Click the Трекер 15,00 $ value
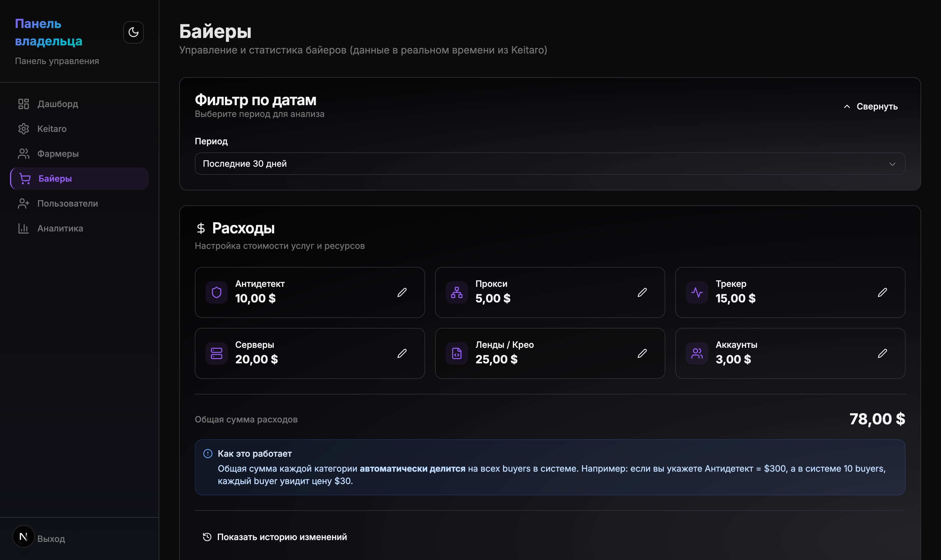This screenshot has height=560, width=941. (736, 298)
